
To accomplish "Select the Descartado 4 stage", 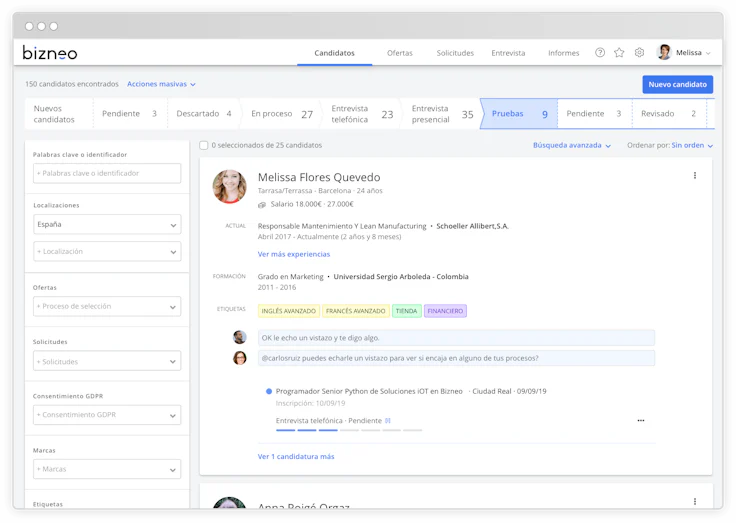I will coord(204,114).
